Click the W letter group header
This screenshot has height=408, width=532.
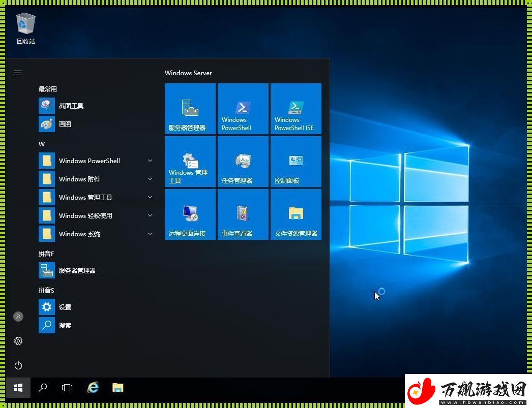[x=42, y=144]
